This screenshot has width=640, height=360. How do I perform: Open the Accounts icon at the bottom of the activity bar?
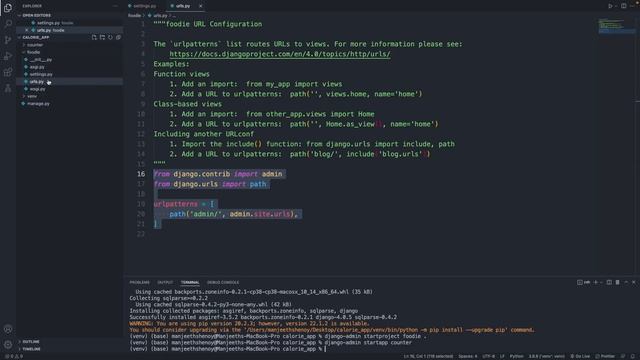pyautogui.click(x=8, y=329)
